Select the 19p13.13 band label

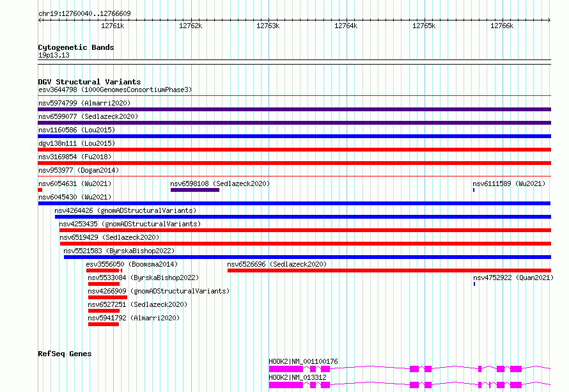pos(54,55)
